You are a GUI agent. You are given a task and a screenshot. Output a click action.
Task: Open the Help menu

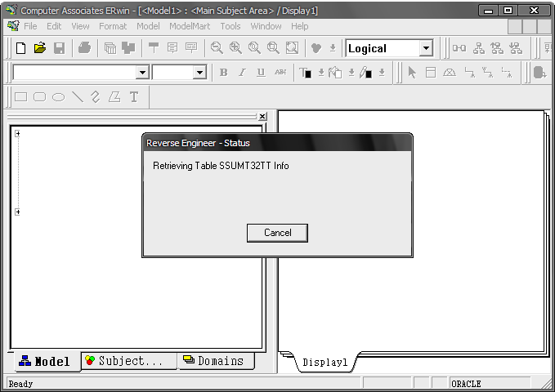click(x=299, y=26)
